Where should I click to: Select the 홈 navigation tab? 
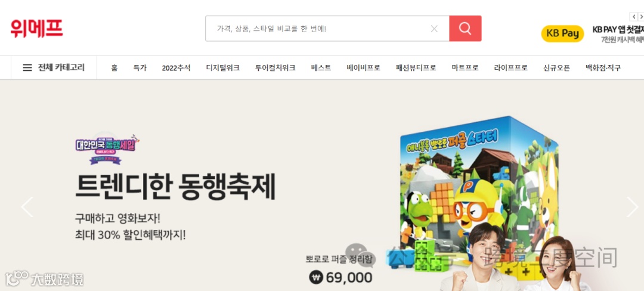[114, 68]
